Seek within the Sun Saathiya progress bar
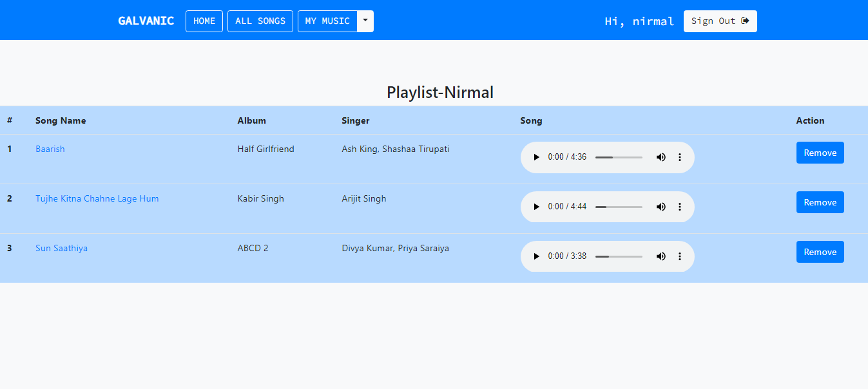The width and height of the screenshot is (868, 389). tap(619, 256)
